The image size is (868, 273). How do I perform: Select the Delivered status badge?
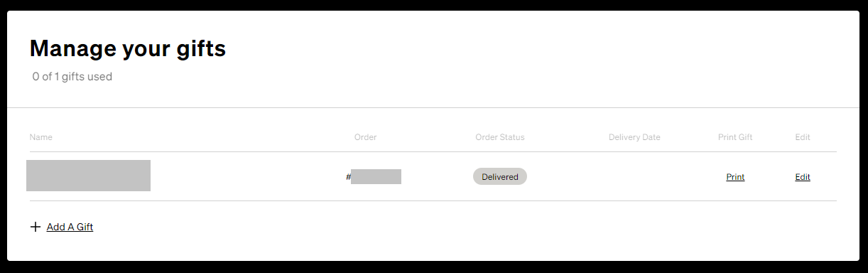point(500,177)
